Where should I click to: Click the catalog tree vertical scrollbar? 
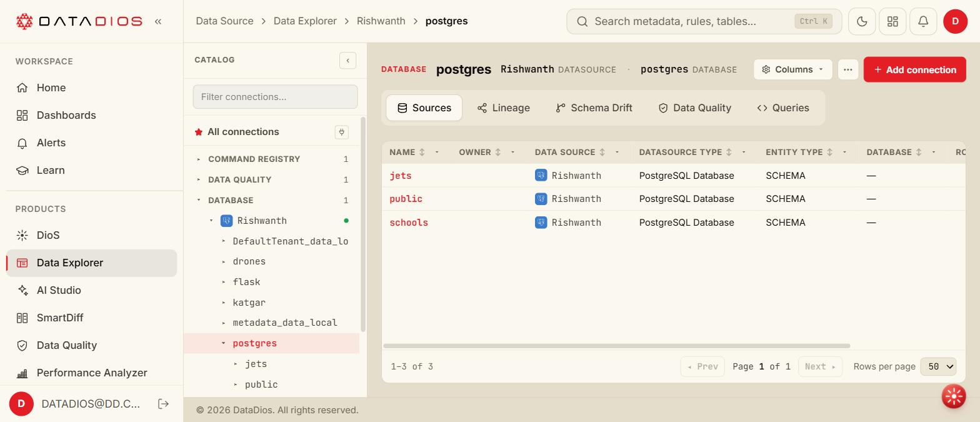tap(363, 224)
